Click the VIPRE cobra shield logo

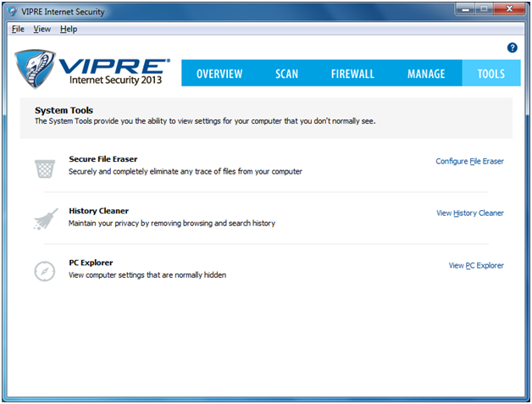click(34, 69)
